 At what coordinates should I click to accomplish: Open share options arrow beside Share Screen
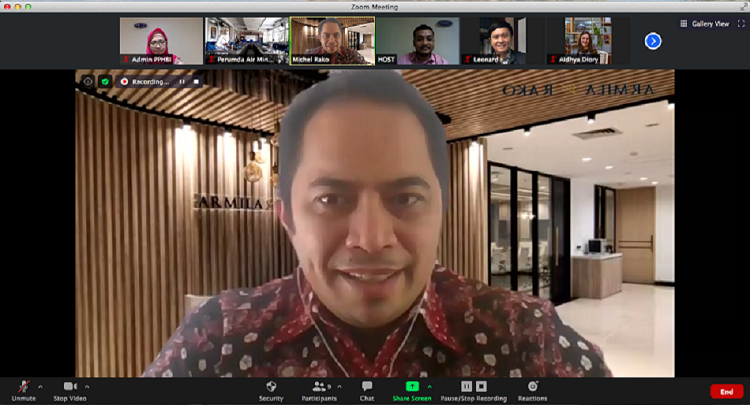[429, 386]
